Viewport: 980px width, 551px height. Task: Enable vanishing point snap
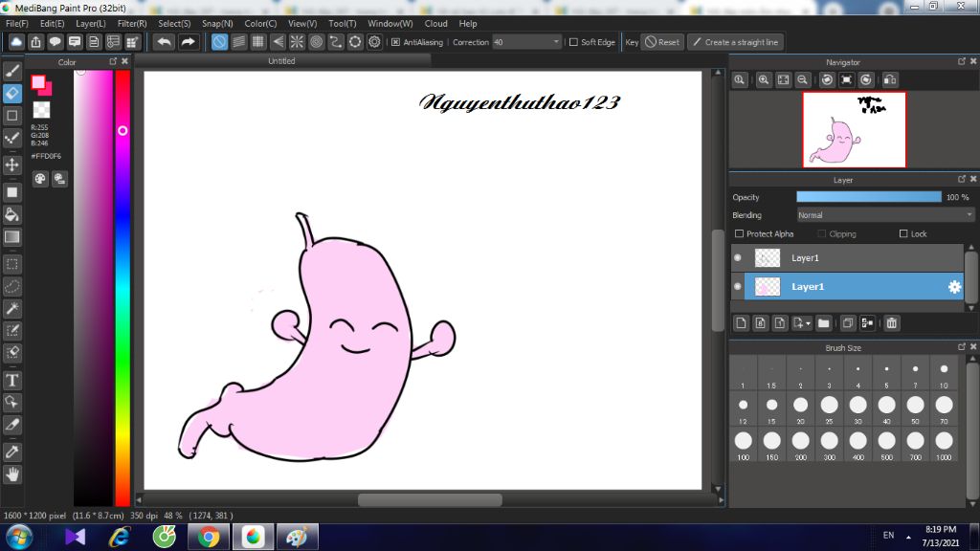[278, 42]
